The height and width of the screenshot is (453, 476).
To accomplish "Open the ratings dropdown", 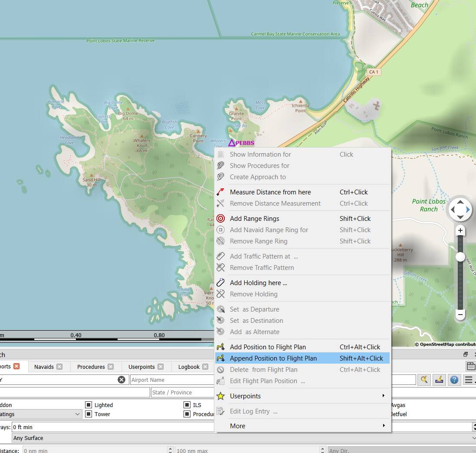I will [x=41, y=414].
